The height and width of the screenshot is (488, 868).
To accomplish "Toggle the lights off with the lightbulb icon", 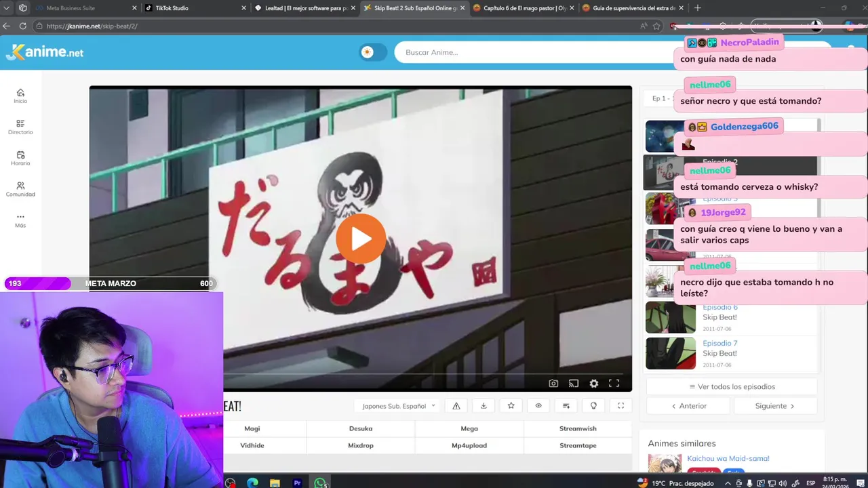I will pyautogui.click(x=593, y=406).
